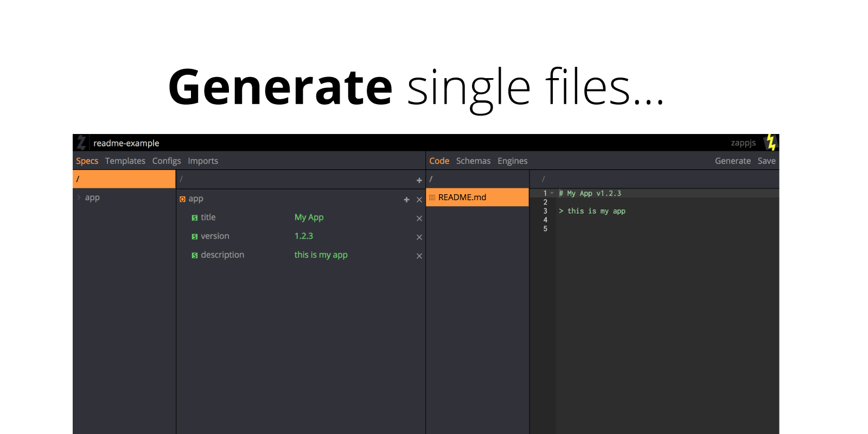Viewport: 868px width, 434px height.
Task: Click the green string icon beside title
Action: [194, 218]
